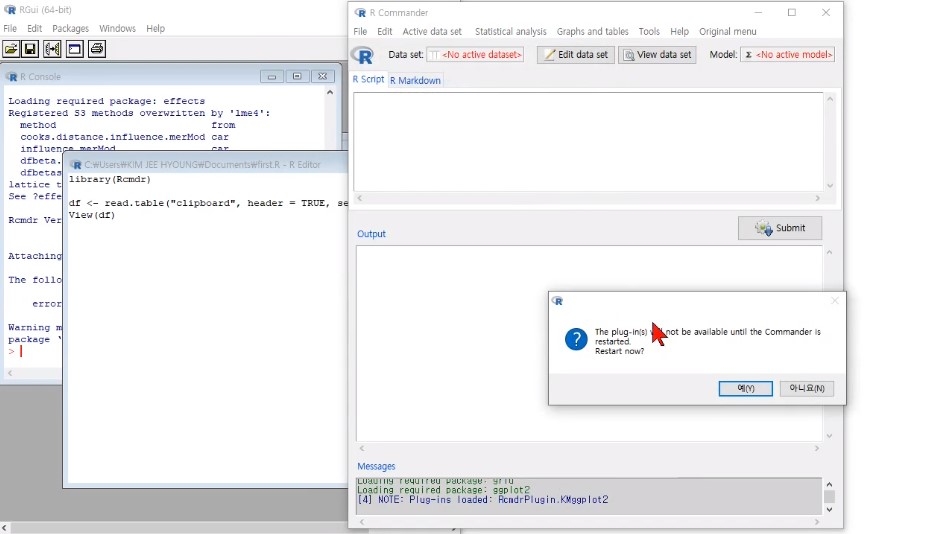
Task: Open R Commander Help menu
Action: click(x=679, y=31)
